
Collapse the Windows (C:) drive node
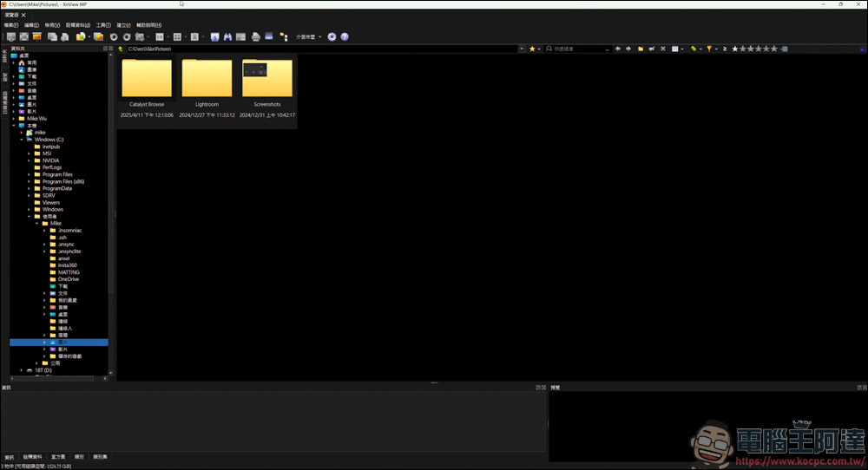22,140
